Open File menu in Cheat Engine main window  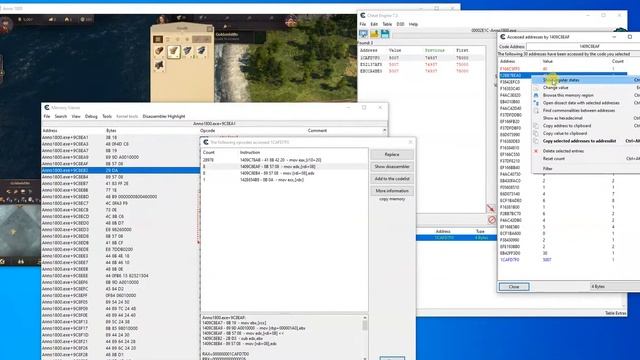tap(362, 24)
